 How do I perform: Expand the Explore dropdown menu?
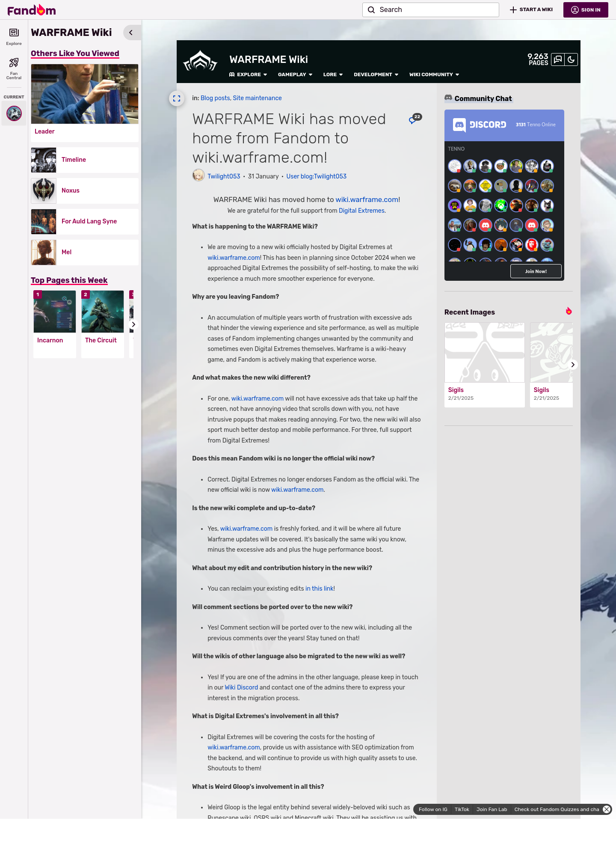pyautogui.click(x=248, y=74)
